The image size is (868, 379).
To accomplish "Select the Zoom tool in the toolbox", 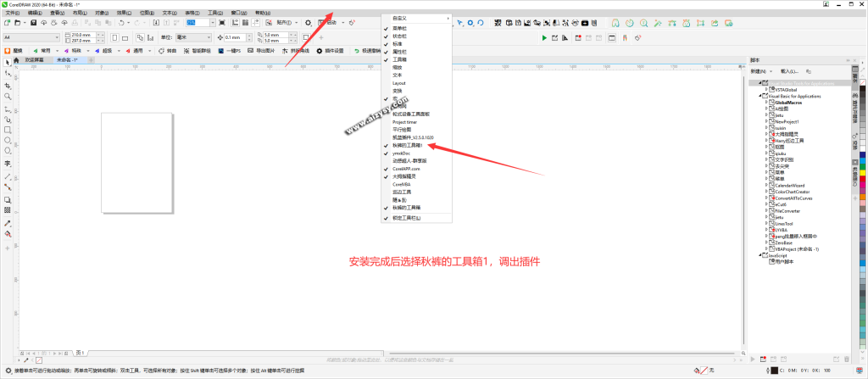I will [8, 97].
